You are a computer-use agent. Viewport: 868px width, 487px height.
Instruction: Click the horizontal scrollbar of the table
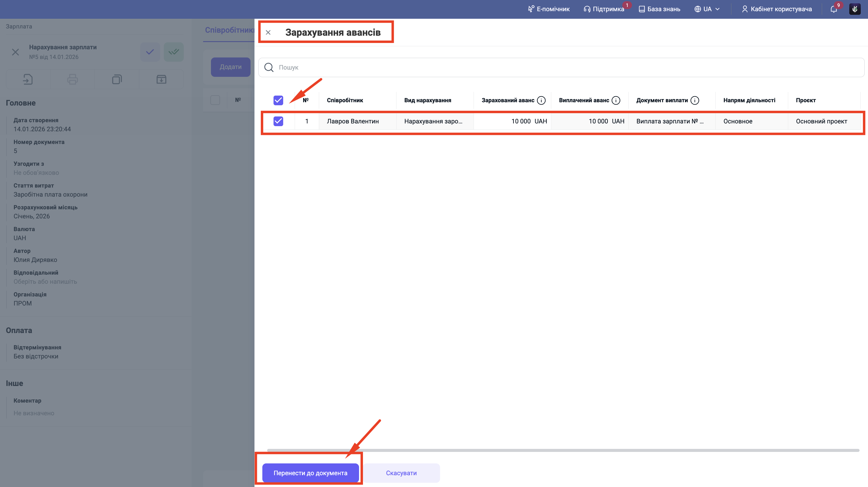point(563,450)
